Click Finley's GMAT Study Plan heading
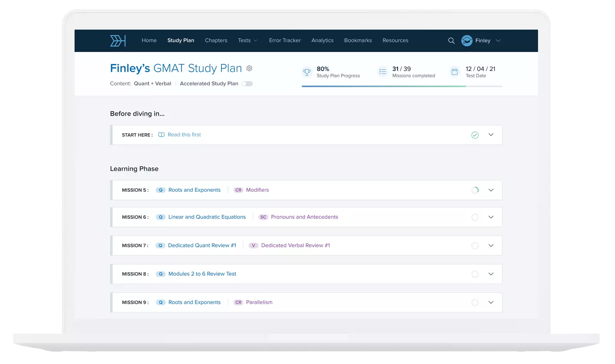The image size is (615, 364). tap(176, 68)
